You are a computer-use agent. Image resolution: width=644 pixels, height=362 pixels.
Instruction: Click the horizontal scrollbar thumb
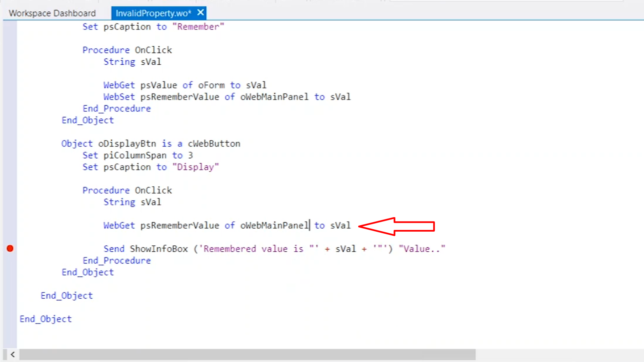pyautogui.click(x=247, y=355)
